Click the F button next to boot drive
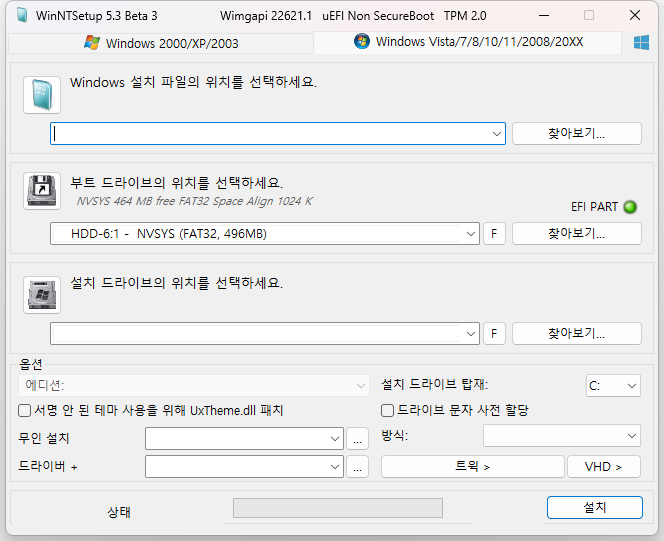The image size is (664, 541). 494,234
